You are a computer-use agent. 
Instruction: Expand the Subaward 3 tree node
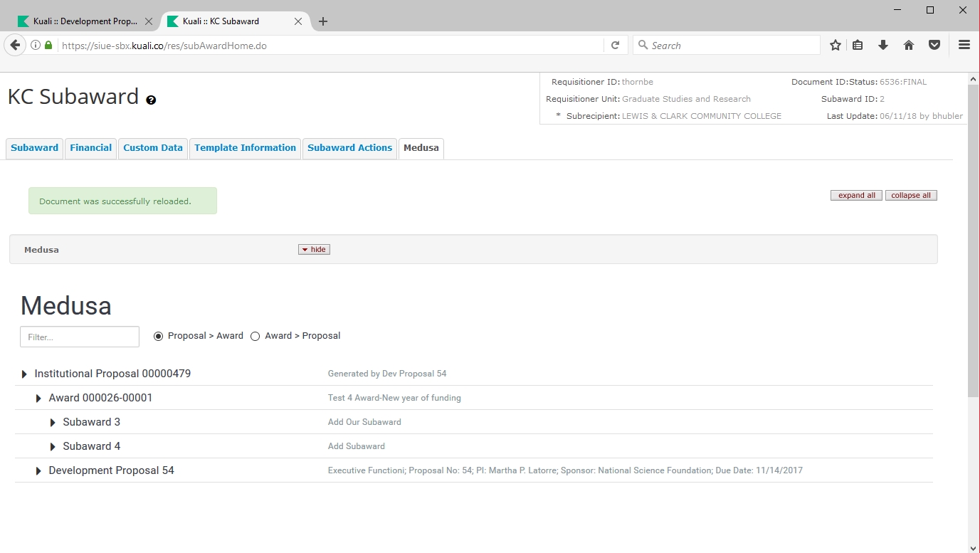pyautogui.click(x=53, y=423)
